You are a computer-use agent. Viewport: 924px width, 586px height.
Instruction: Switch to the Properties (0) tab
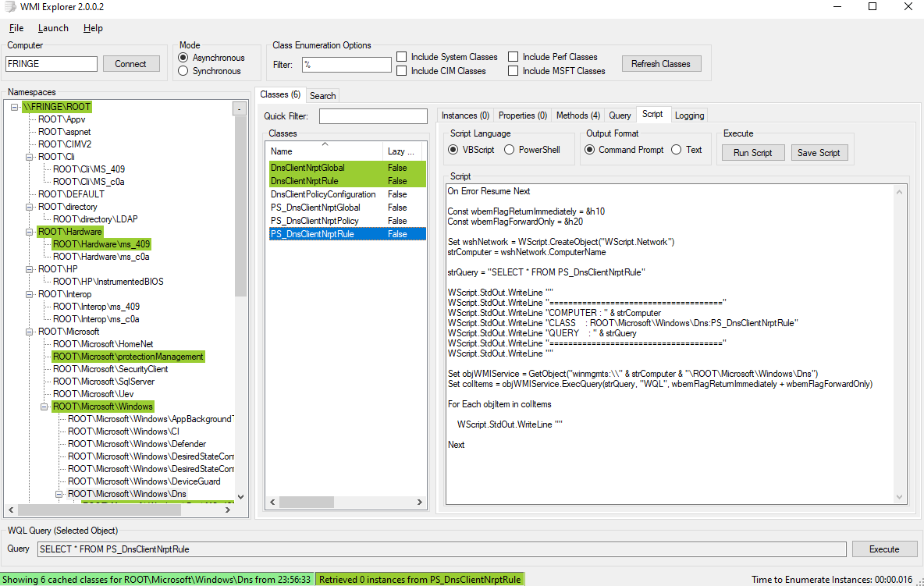coord(523,115)
